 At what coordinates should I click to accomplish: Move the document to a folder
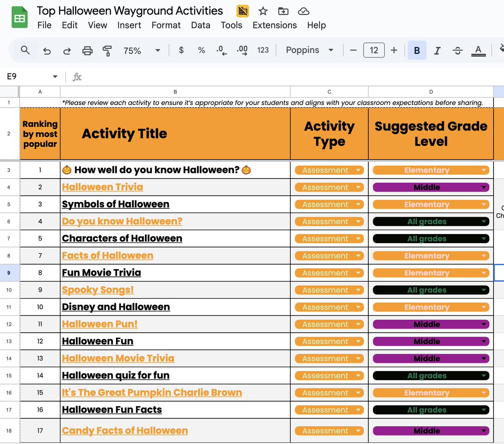coord(283,11)
